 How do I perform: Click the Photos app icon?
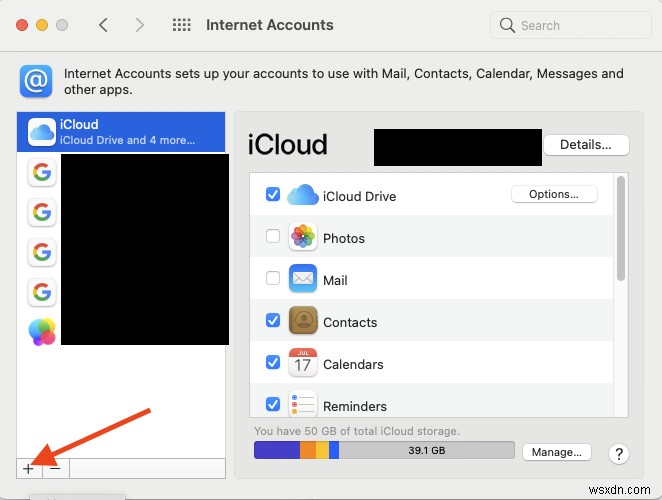(x=303, y=236)
